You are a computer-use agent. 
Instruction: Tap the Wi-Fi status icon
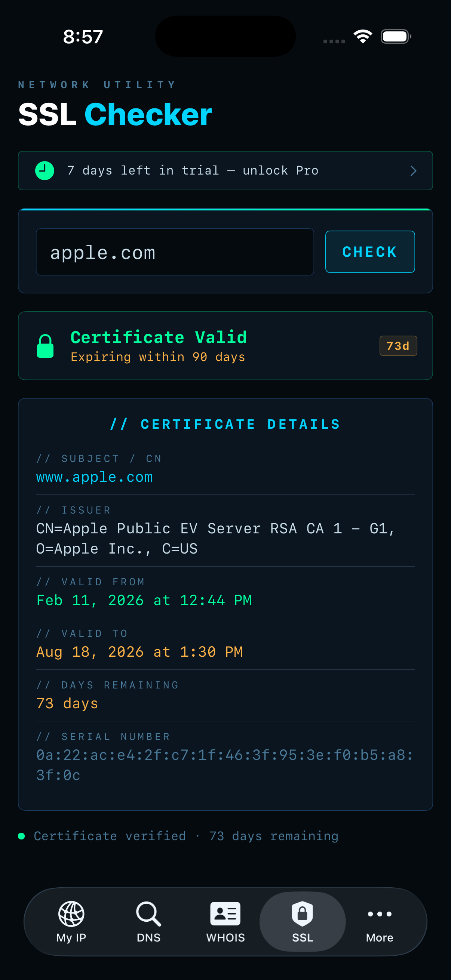(x=363, y=37)
